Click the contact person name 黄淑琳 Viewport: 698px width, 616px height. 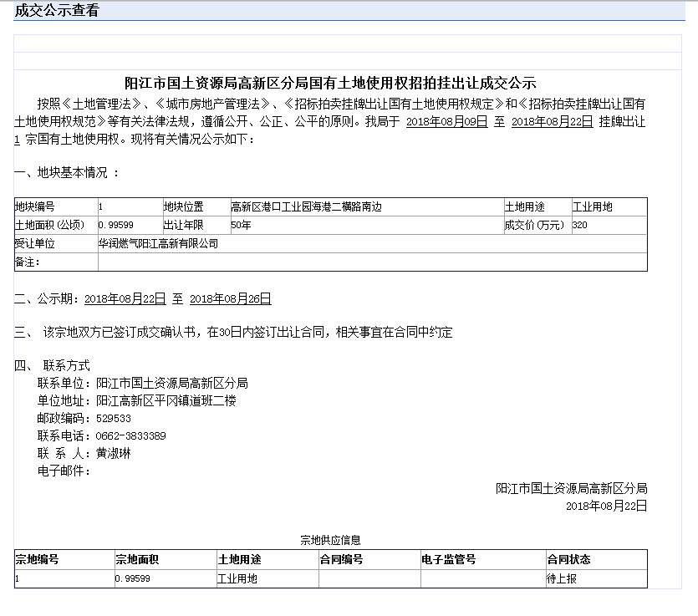[x=114, y=454]
